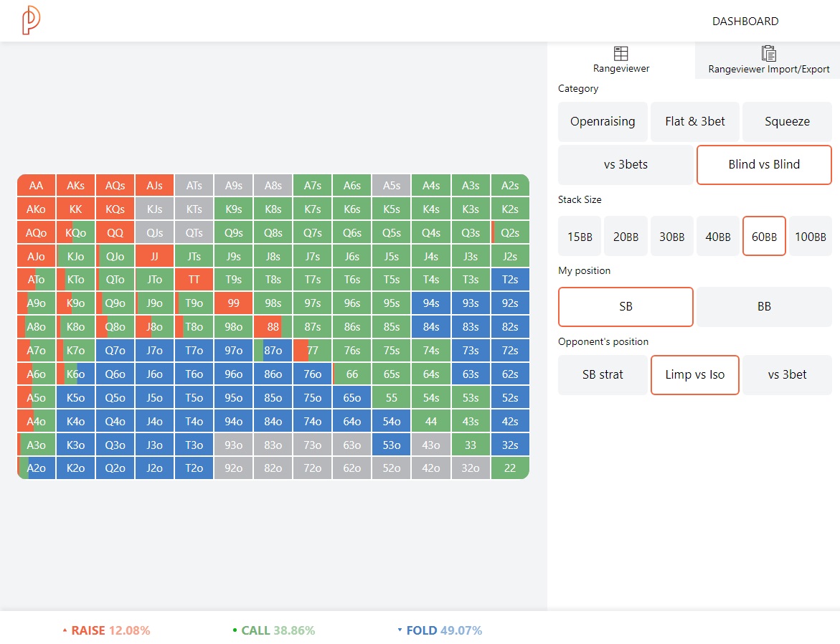Select SB strat opponent option

click(x=603, y=375)
